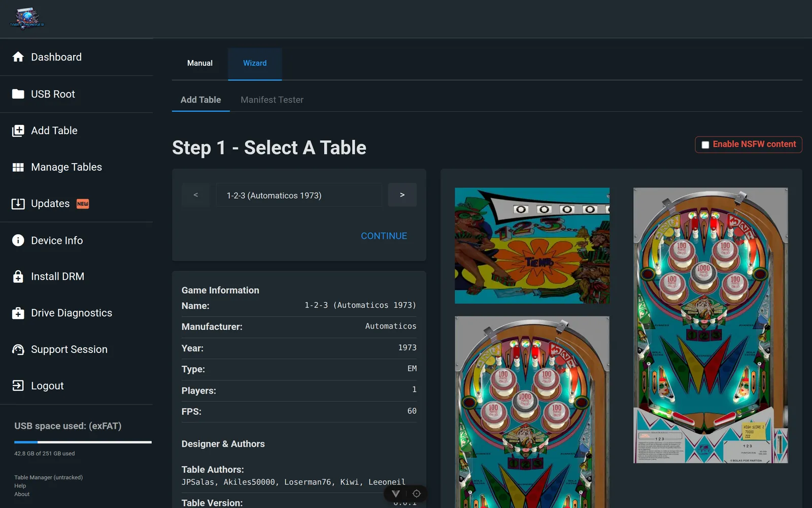Screen dimensions: 812x508
Task: Click the Device Info circle icon
Action: pos(18,240)
